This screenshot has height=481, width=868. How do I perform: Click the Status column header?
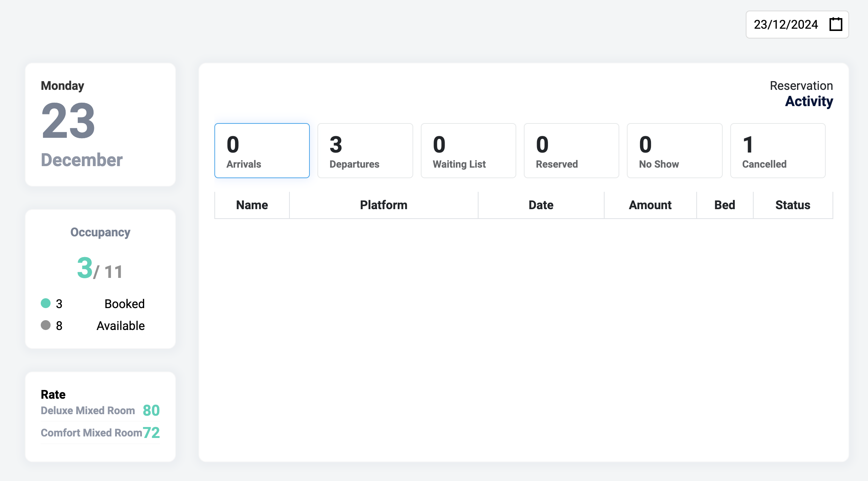(793, 205)
